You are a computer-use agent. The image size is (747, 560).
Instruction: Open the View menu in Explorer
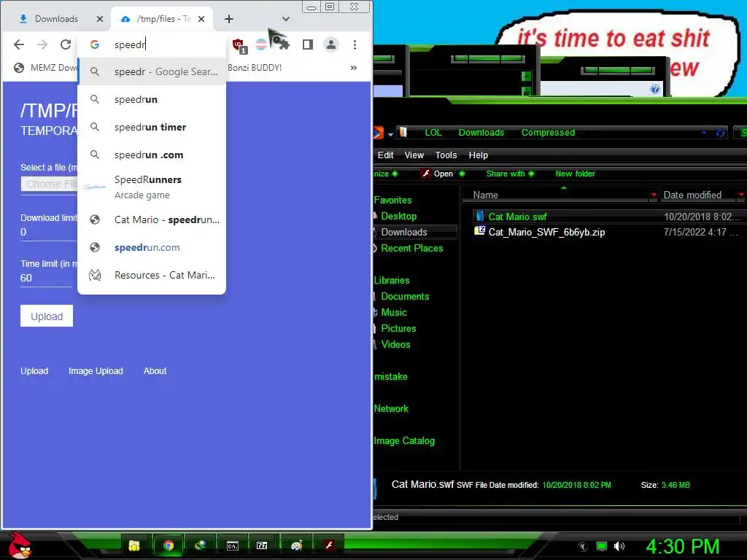tap(414, 155)
